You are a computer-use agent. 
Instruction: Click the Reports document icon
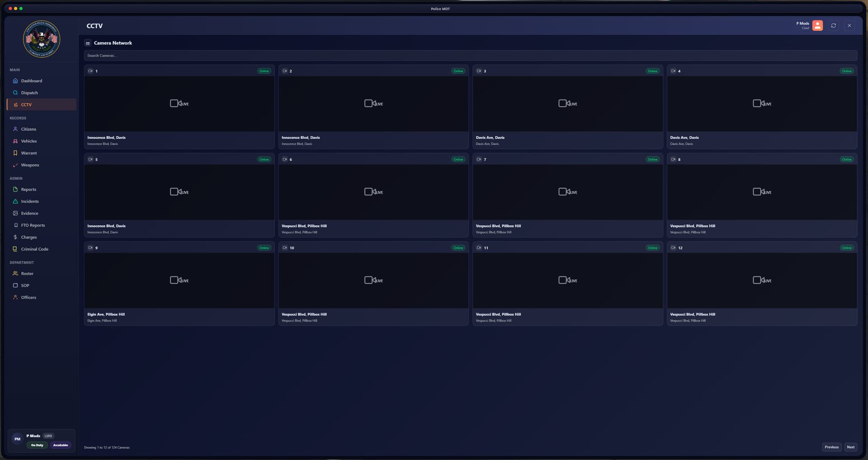coord(15,190)
